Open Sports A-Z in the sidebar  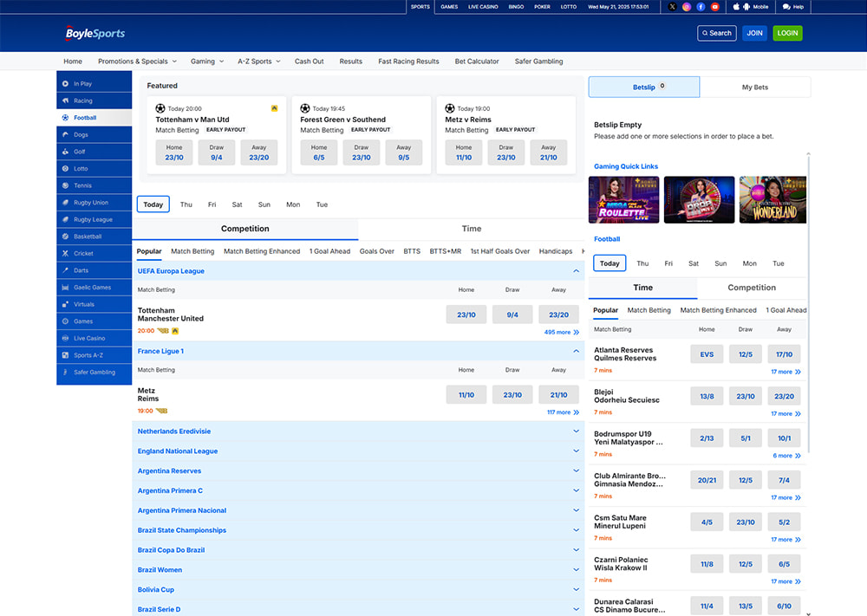click(94, 355)
